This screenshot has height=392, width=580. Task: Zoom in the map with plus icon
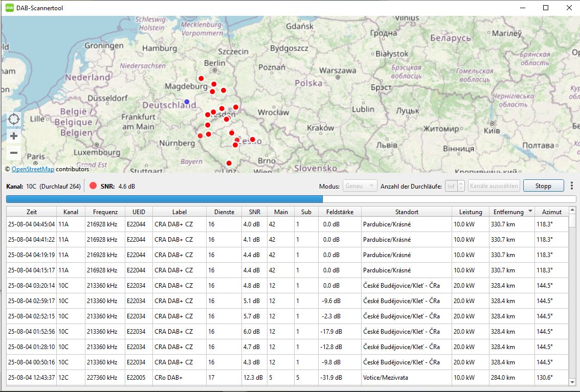click(14, 136)
